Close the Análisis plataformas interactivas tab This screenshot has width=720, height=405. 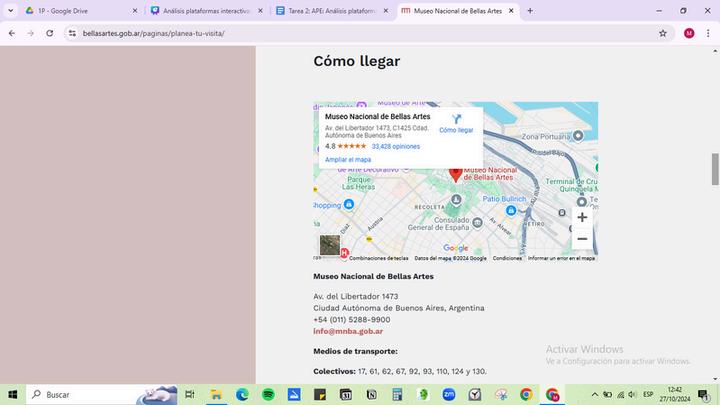260,11
